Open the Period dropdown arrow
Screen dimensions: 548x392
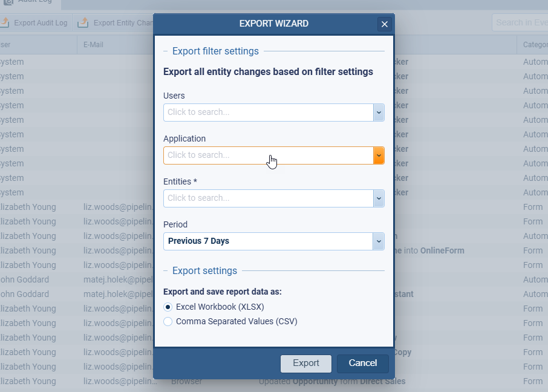(379, 241)
